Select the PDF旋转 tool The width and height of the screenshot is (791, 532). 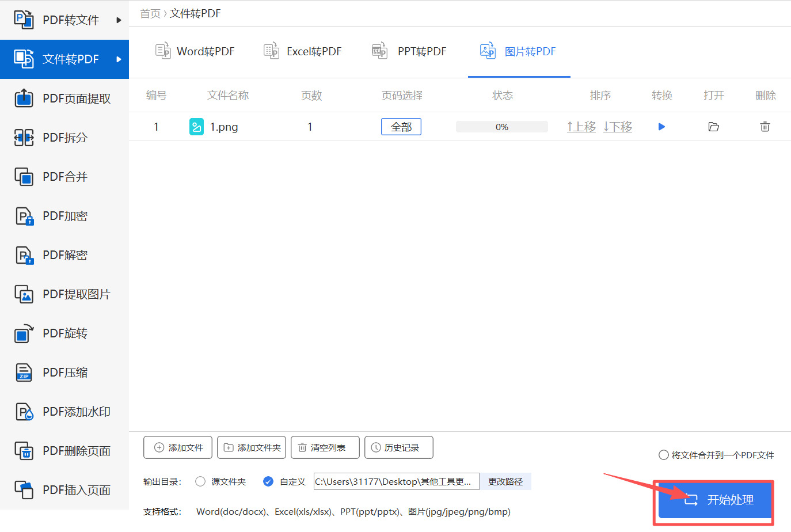pos(63,333)
